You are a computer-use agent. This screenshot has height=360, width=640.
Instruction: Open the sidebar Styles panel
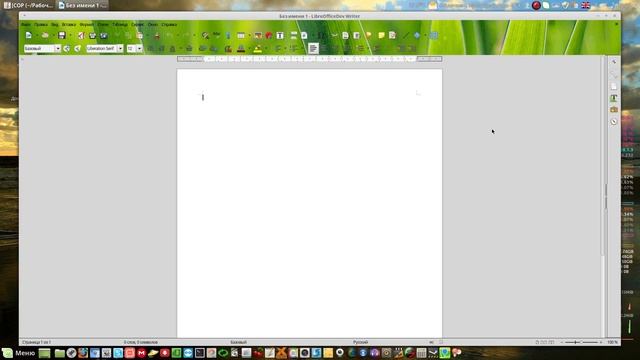coord(614,98)
